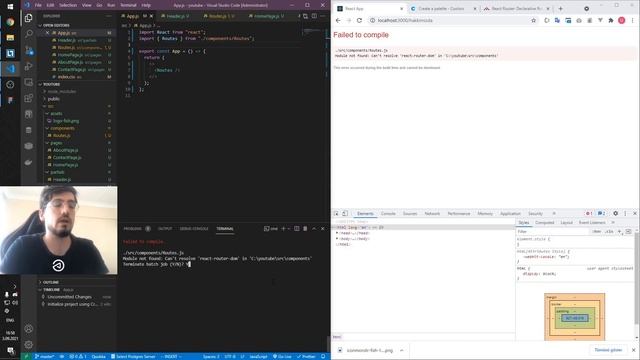The height and width of the screenshot is (360, 640).
Task: Open the View menu in VS Code
Action: click(87, 5)
